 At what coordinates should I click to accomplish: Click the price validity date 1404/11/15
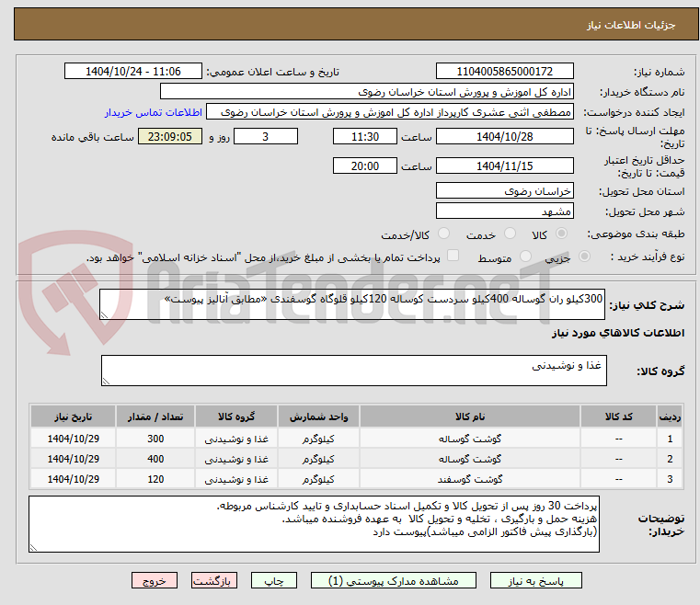(x=504, y=166)
